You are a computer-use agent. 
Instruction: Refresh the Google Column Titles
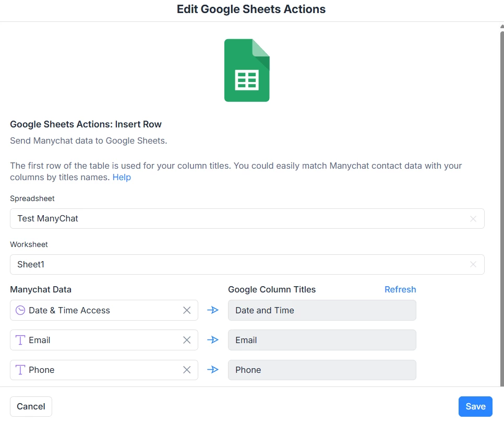(400, 289)
